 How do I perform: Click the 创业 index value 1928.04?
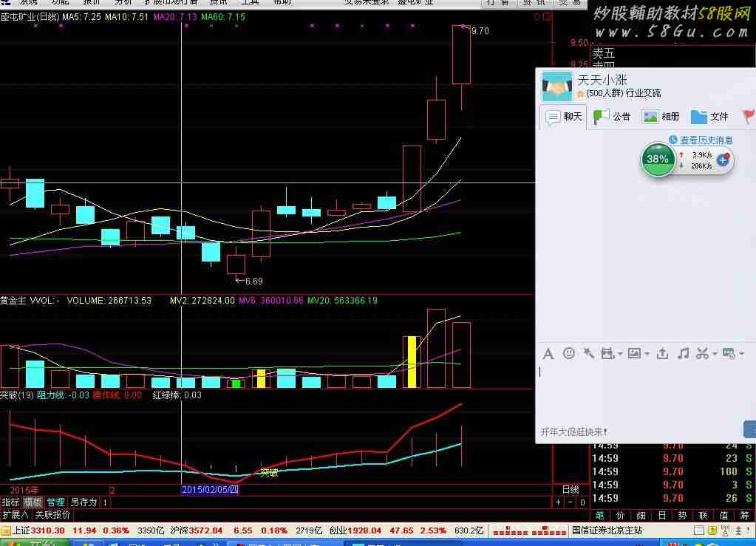364,530
